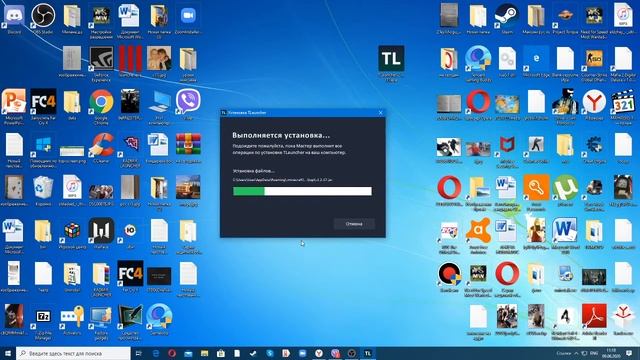Screen dimensions: 640x360
Task: Open Skype from the taskbar
Action: click(270, 353)
